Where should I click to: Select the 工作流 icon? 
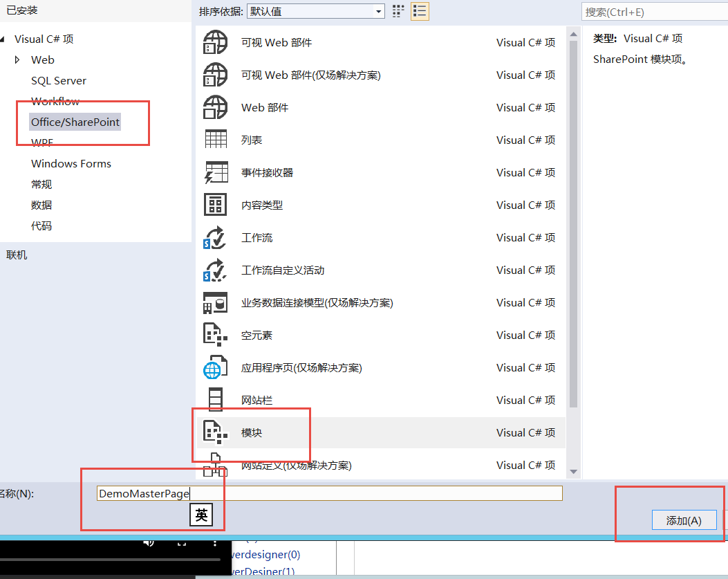pyautogui.click(x=215, y=237)
